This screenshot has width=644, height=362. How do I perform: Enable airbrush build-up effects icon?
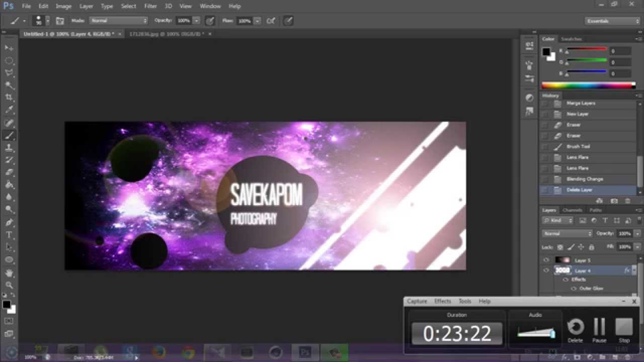271,21
